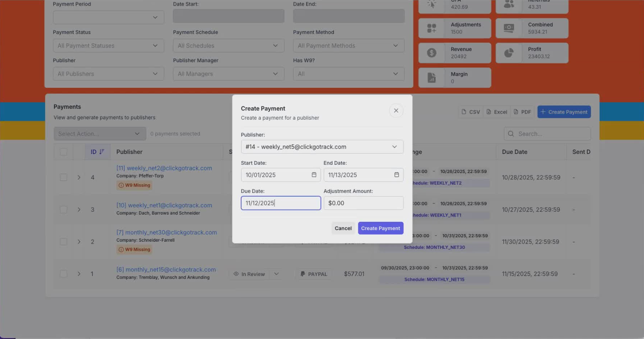Expand the row details for payment 3
The width and height of the screenshot is (644, 339).
79,209
